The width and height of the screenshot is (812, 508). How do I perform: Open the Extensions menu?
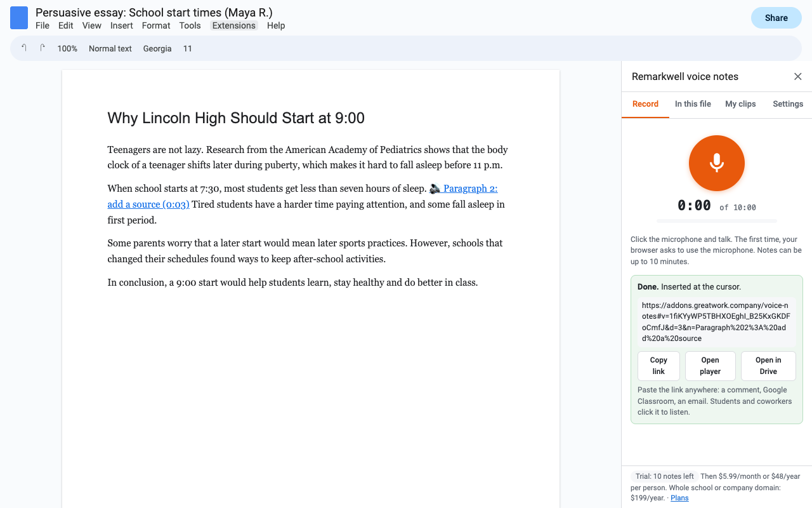[234, 25]
